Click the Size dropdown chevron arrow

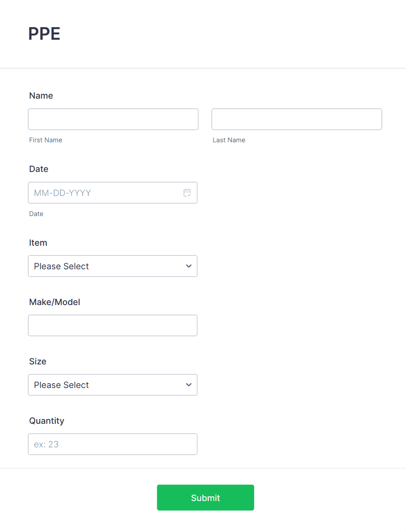tap(189, 385)
